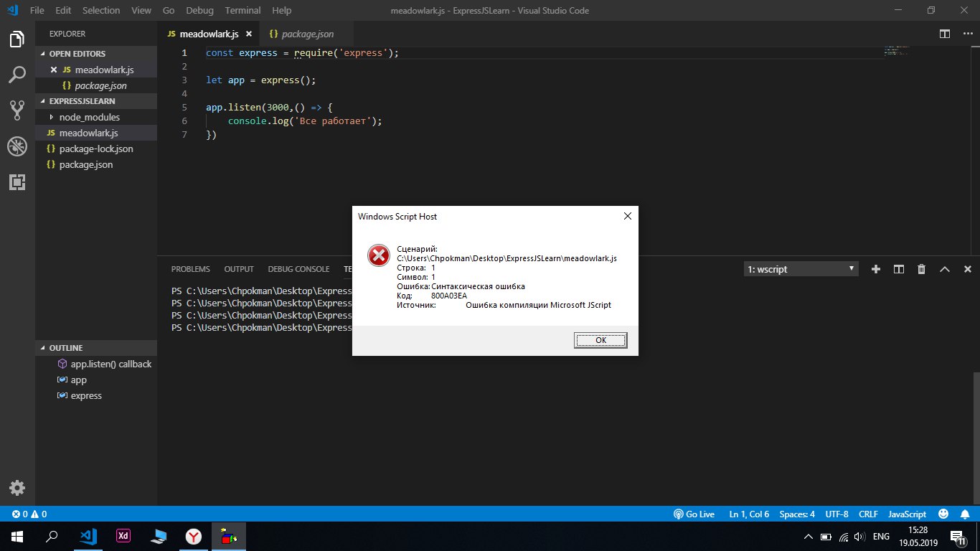
Task: Open notifications bell in status bar
Action: coord(964,514)
